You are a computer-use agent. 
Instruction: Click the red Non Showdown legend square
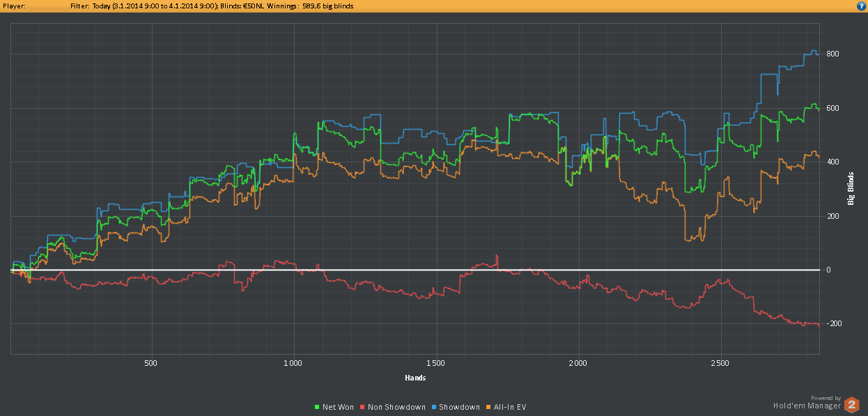point(362,407)
